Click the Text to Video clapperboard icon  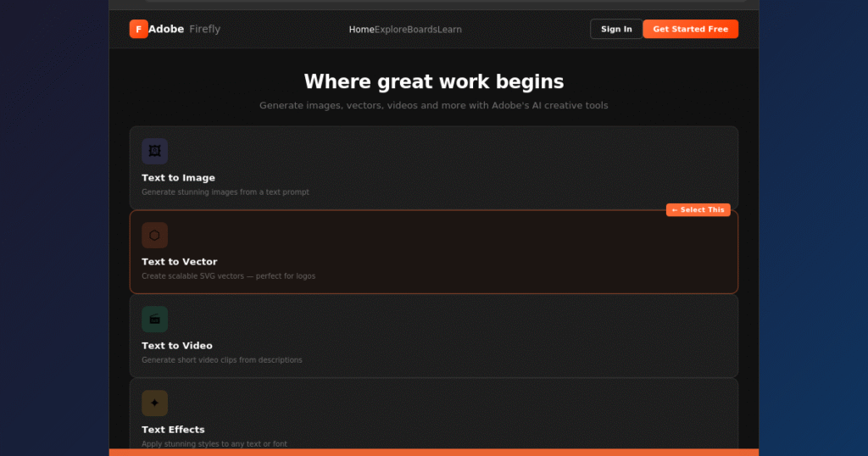point(154,320)
